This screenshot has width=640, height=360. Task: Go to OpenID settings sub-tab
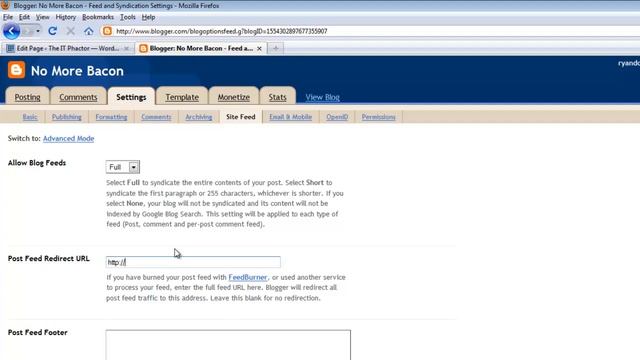click(337, 117)
